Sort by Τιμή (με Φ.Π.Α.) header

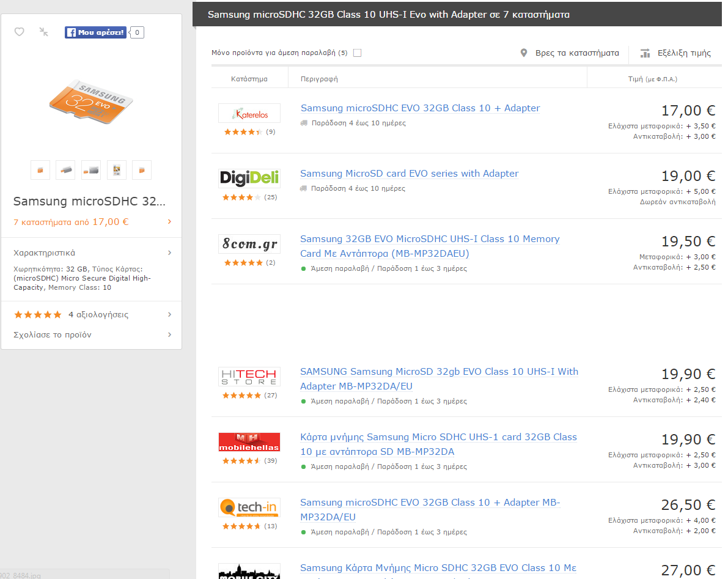(652, 79)
